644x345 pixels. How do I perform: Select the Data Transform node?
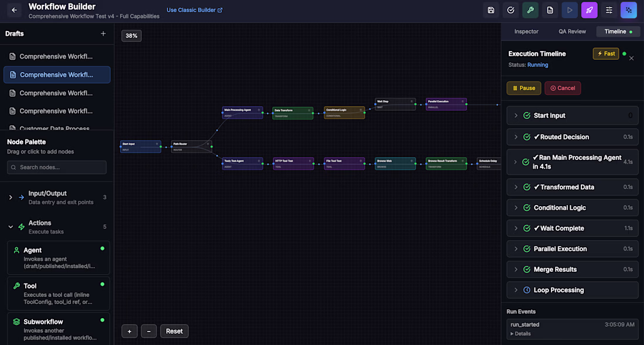[x=293, y=114]
